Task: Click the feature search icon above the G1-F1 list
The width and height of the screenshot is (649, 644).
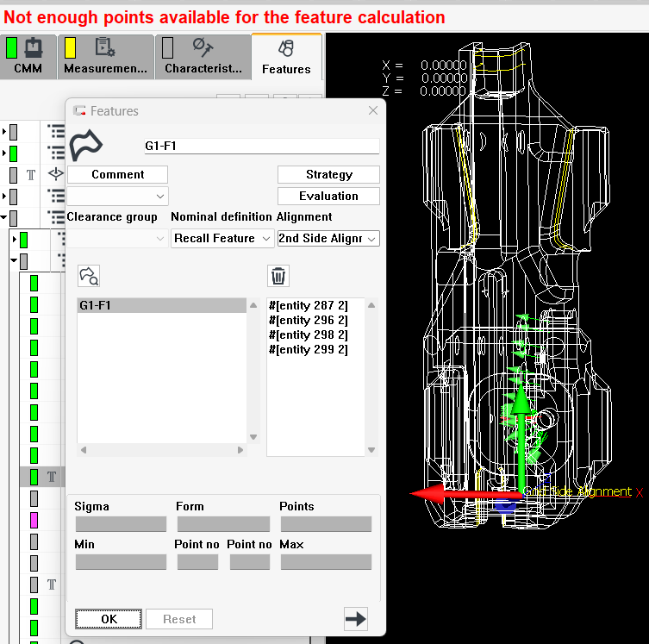Action: tap(89, 276)
